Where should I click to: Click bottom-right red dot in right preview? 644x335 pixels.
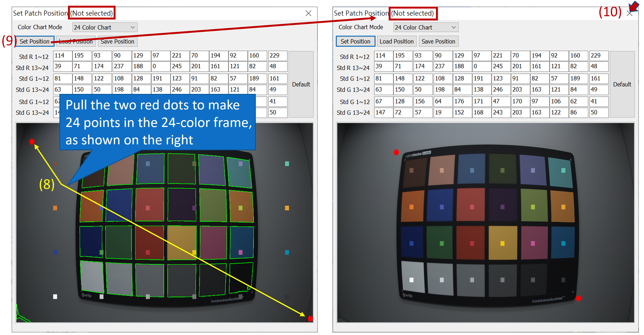pos(578,298)
